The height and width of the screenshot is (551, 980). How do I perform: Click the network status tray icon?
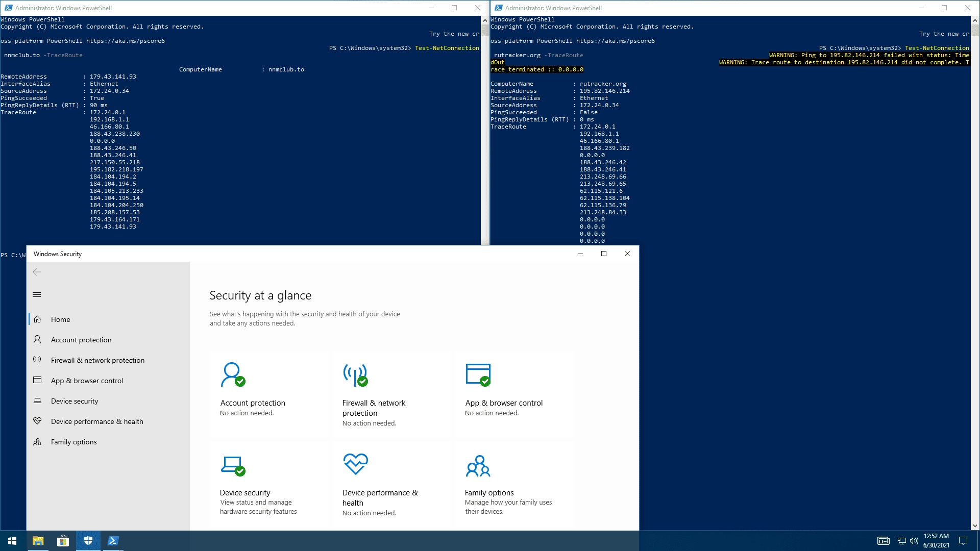click(x=902, y=541)
